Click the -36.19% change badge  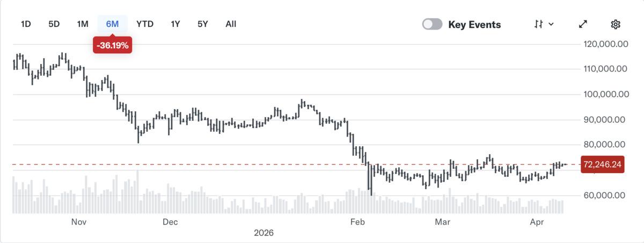tap(113, 46)
